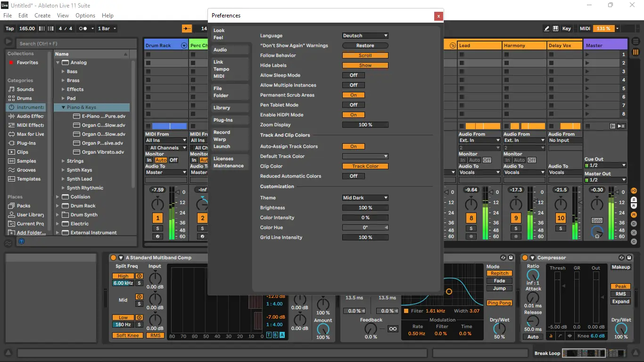644x362 pixels.
Task: Click the Makeup button in Compressor
Action: pos(621,267)
